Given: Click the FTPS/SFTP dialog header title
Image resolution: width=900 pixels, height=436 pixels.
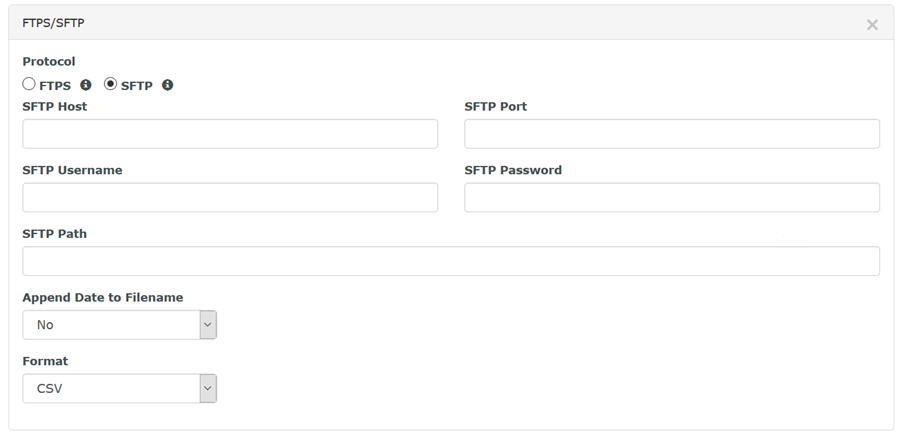Looking at the screenshot, I should pyautogui.click(x=53, y=23).
